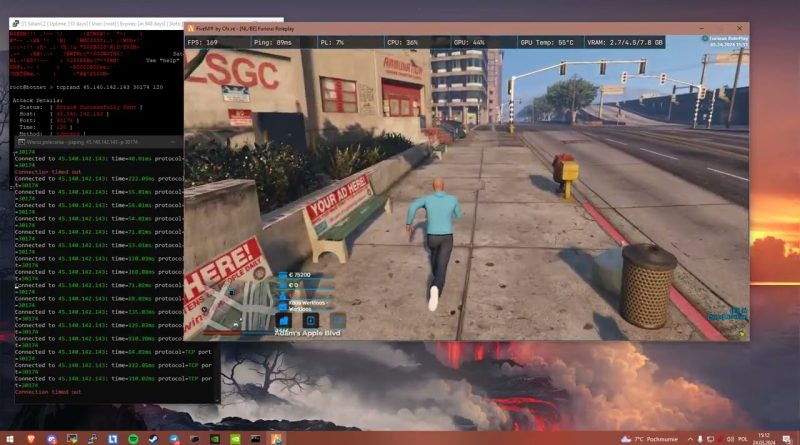Click the VRAM usage readout

(x=624, y=42)
